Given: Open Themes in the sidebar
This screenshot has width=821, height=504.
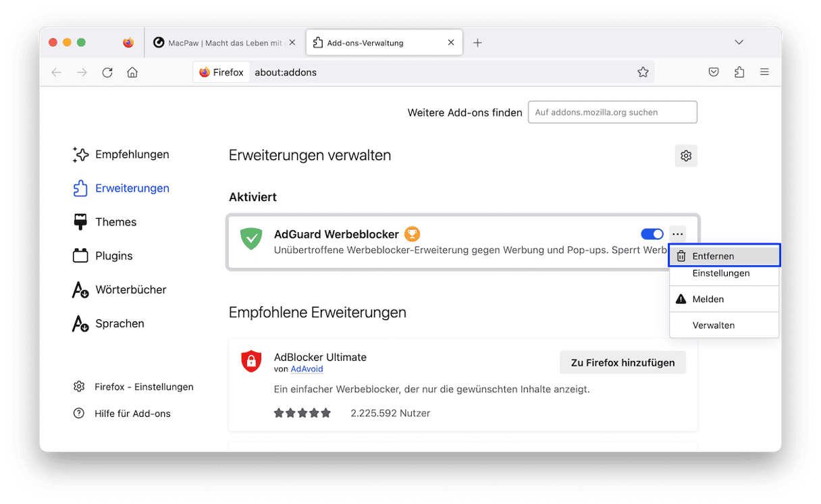Looking at the screenshot, I should (115, 222).
